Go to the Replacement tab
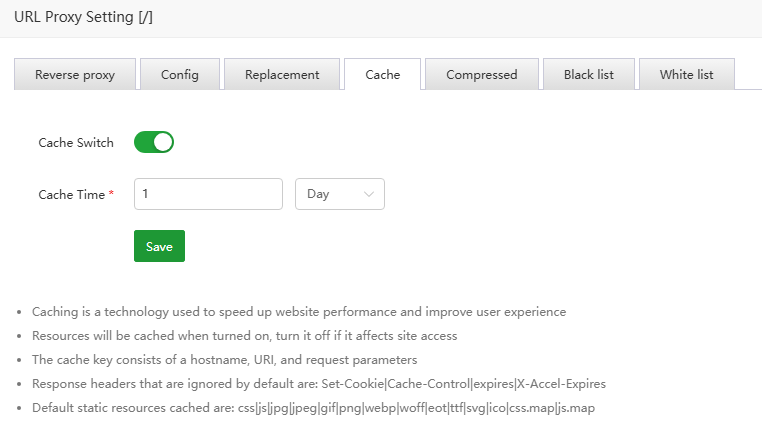The width and height of the screenshot is (762, 429). point(282,75)
